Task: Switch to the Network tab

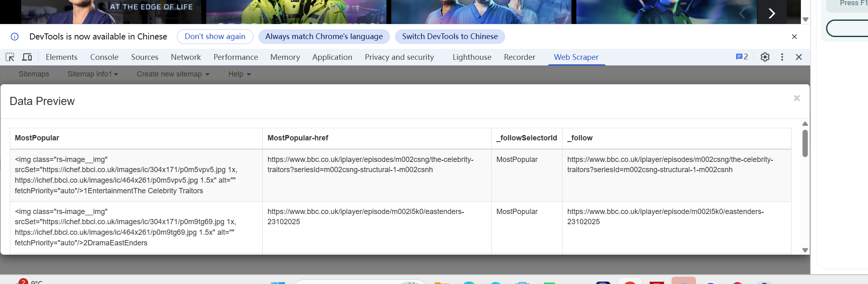Action: (185, 57)
